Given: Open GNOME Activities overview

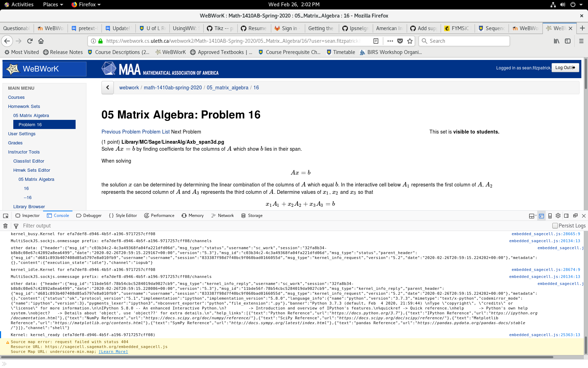Looking at the screenshot, I should (x=19, y=5).
